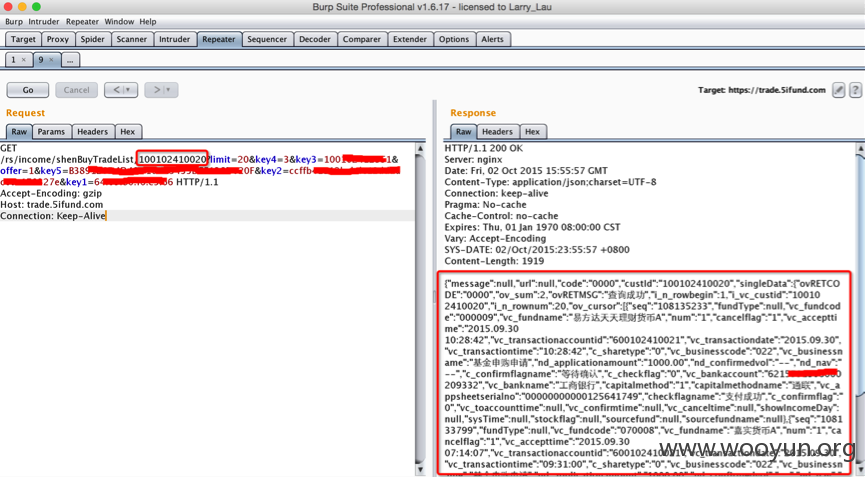
Task: Click the GET method line in request
Action: click(x=9, y=148)
